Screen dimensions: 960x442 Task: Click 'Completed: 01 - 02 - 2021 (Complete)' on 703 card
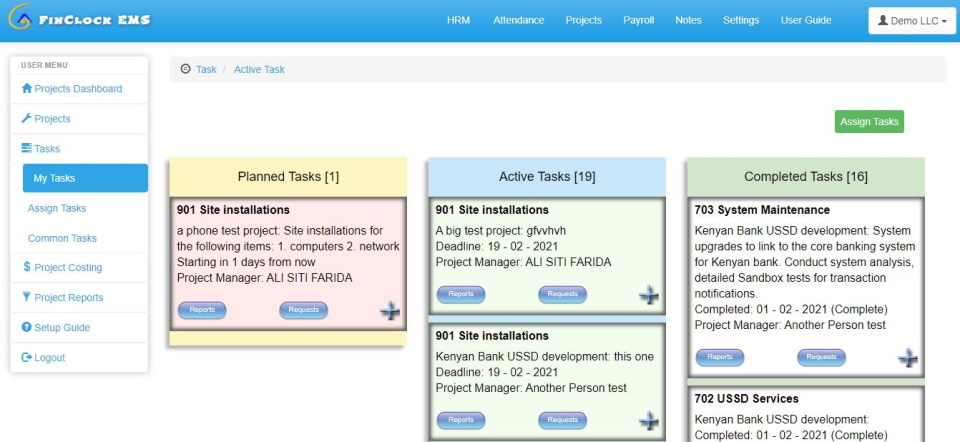(791, 309)
